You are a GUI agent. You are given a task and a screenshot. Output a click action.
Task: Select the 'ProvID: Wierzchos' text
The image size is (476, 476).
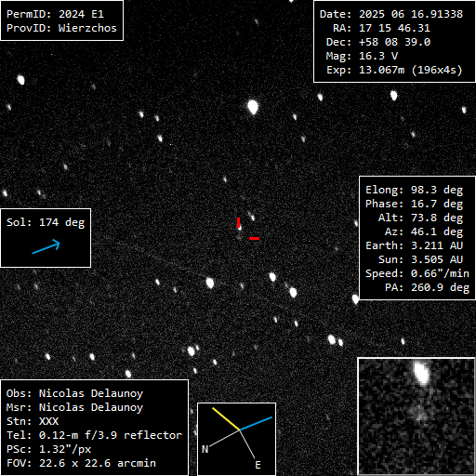pos(61,28)
